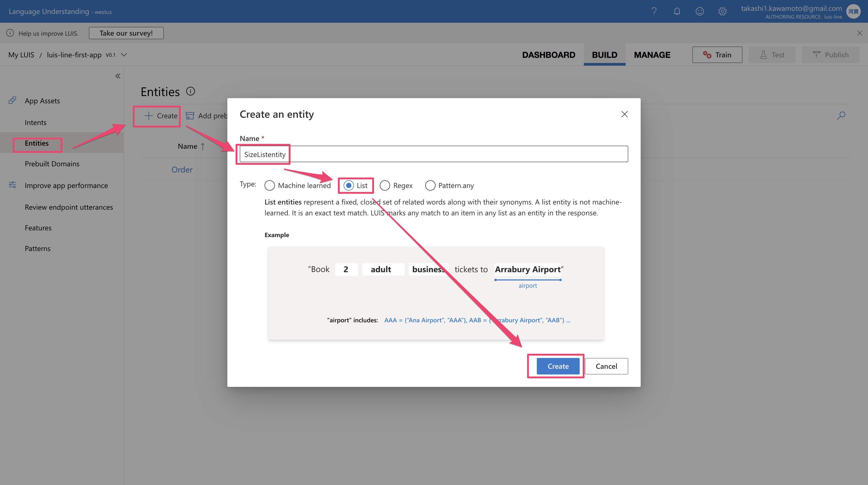This screenshot has width=868, height=485.
Task: Open the notifications bell icon
Action: click(x=677, y=11)
